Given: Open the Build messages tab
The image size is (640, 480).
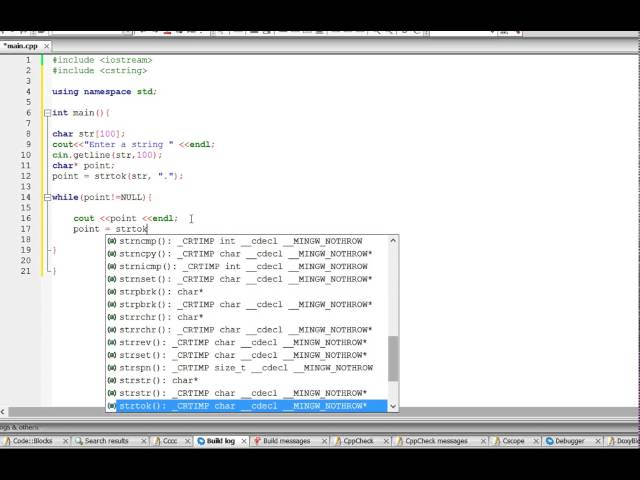Looking at the screenshot, I should (x=286, y=441).
